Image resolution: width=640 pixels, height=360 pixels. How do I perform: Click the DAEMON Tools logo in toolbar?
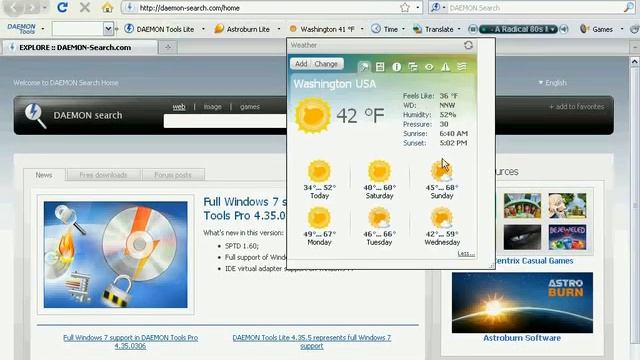22,29
